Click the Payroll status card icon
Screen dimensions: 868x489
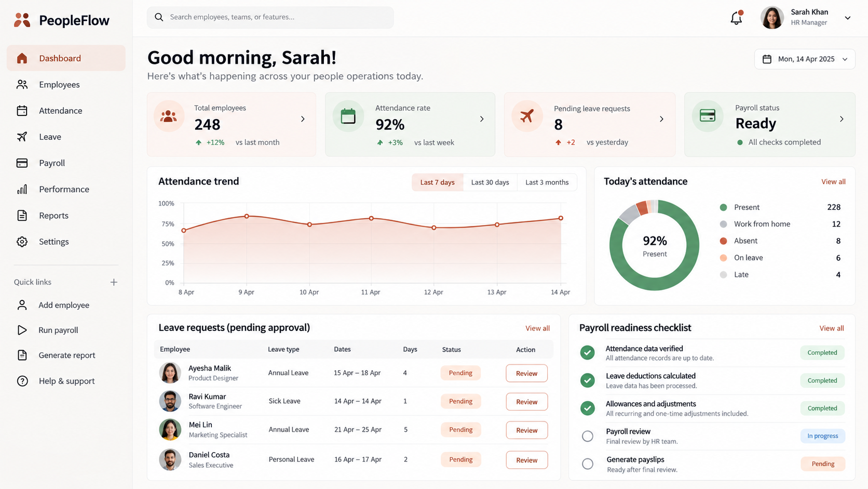[x=708, y=115]
